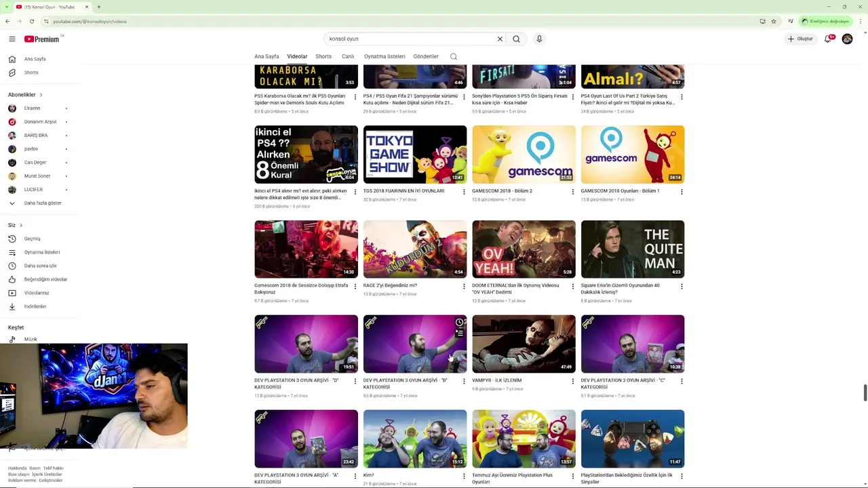Open options for TGS 2018 FUARININ EN İYİ OYUNLARI
This screenshot has height=488, width=868.
464,192
